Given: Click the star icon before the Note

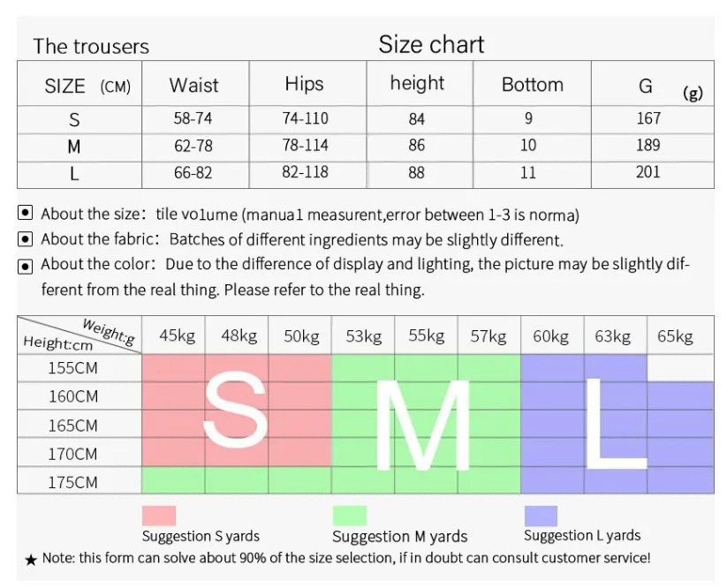Looking at the screenshot, I should [x=31, y=559].
